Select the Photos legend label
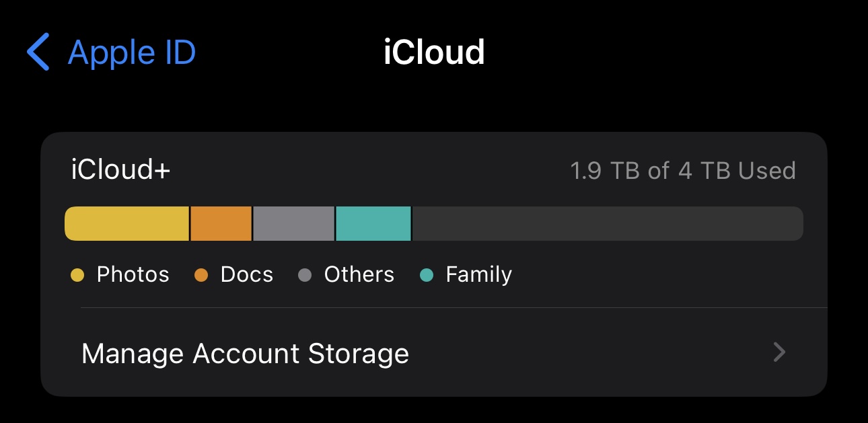Screen dimensions: 868x423 (x=133, y=274)
